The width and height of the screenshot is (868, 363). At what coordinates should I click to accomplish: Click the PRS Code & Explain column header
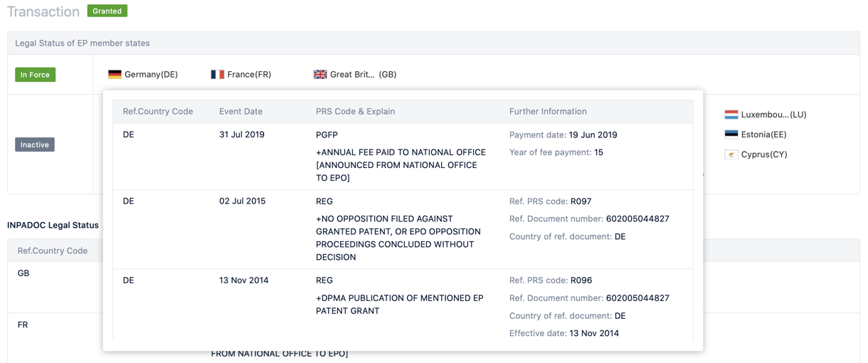coord(355,112)
